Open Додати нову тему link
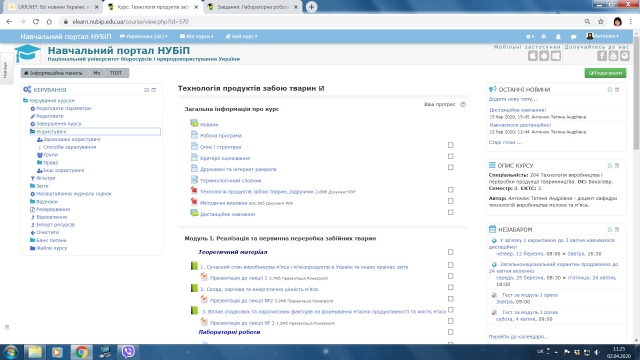The image size is (640, 360). (x=513, y=99)
